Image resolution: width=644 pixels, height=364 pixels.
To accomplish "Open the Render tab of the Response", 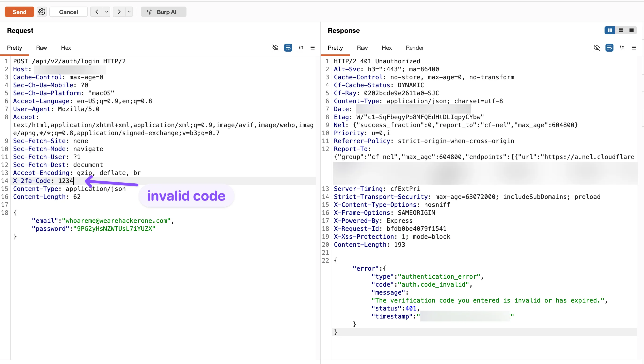I will 415,48.
